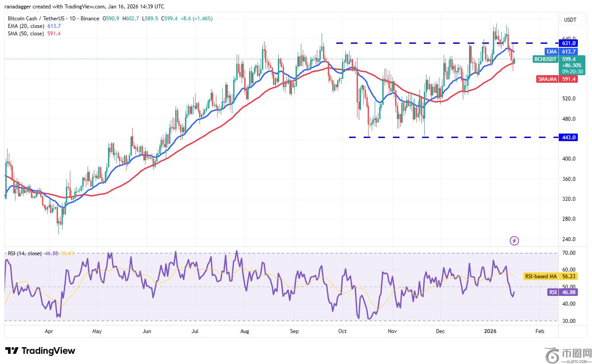Click the 631.0 resistance level label

pos(569,43)
